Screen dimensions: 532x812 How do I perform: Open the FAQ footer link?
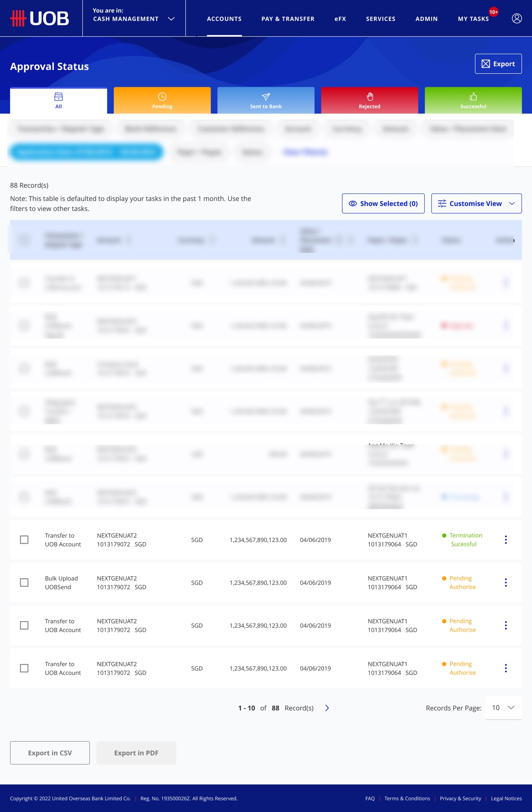[x=370, y=798]
